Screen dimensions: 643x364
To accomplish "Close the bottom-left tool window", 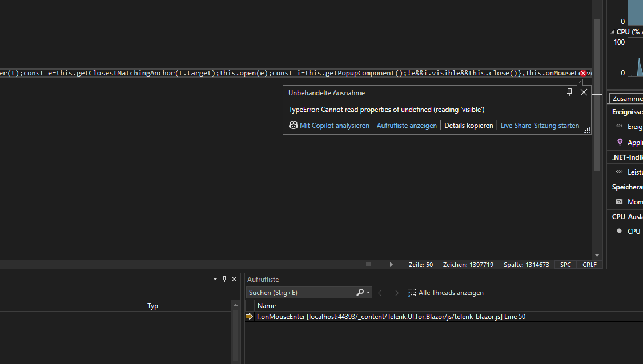I will [x=234, y=279].
